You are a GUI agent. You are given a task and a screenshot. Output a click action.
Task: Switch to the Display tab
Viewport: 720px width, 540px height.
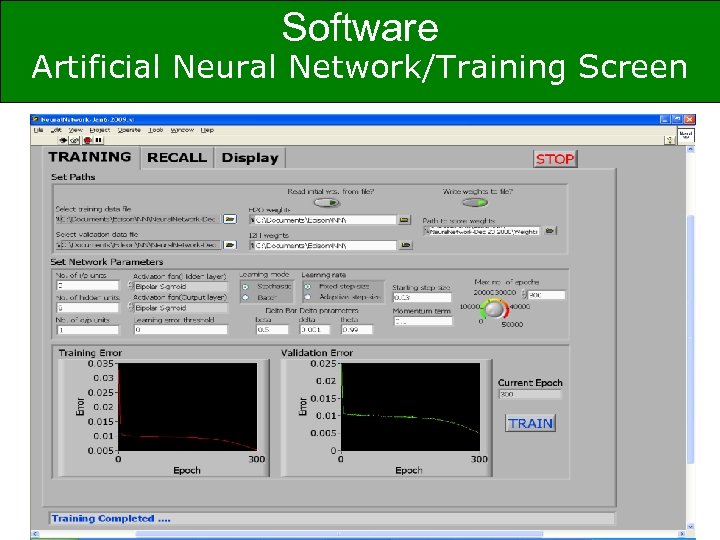click(x=250, y=158)
